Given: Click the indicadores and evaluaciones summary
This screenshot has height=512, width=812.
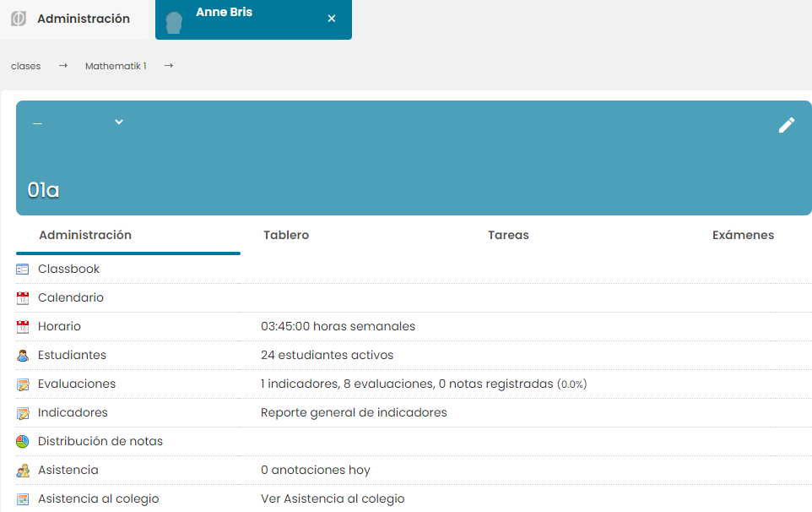Looking at the screenshot, I should [x=424, y=384].
